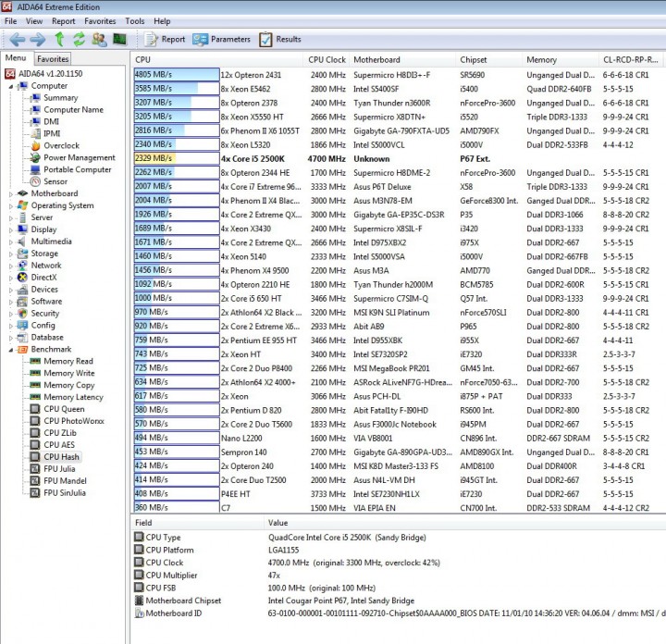The image size is (666, 644).
Task: Select the DirectX icon
Action: click(22, 278)
